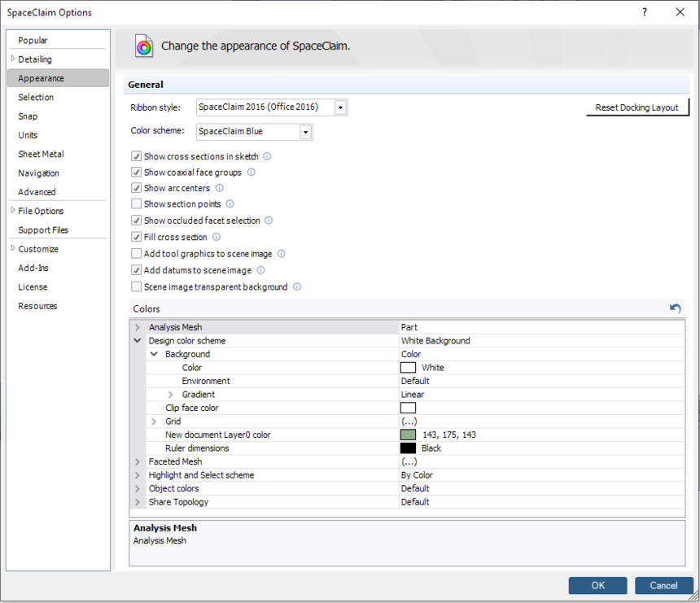
Task: Disable Show arc centers checkbox
Action: pos(136,188)
